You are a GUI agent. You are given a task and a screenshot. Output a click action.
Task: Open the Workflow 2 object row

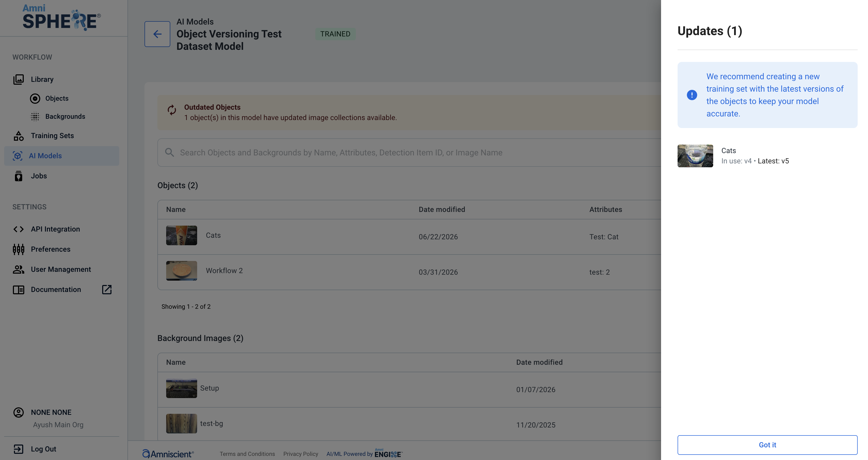point(409,272)
